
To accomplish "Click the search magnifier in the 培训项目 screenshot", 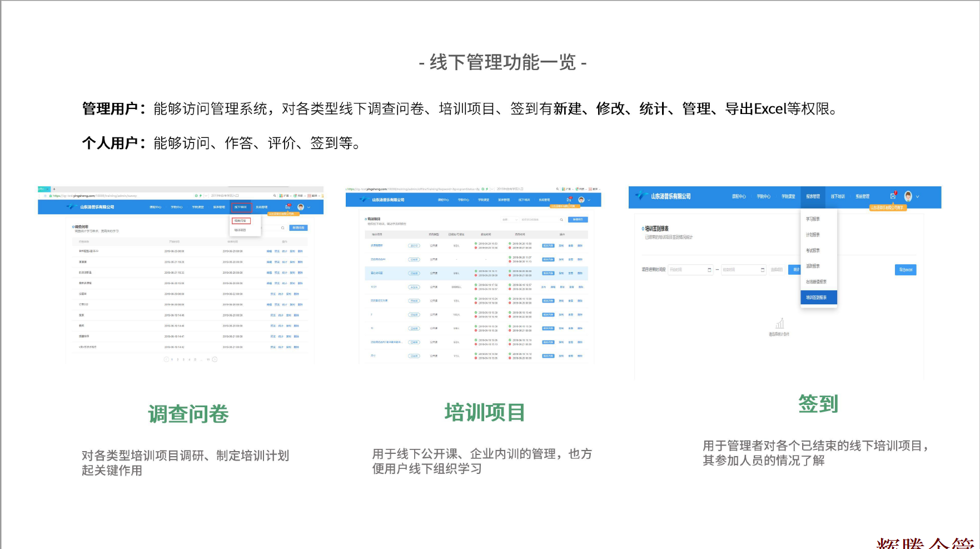I will tap(561, 220).
